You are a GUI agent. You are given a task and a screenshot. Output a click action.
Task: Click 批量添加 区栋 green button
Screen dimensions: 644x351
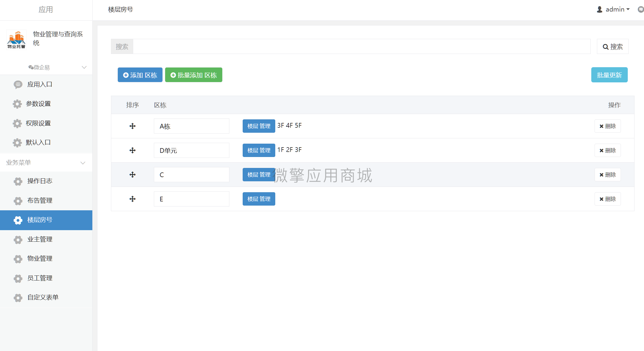click(194, 75)
